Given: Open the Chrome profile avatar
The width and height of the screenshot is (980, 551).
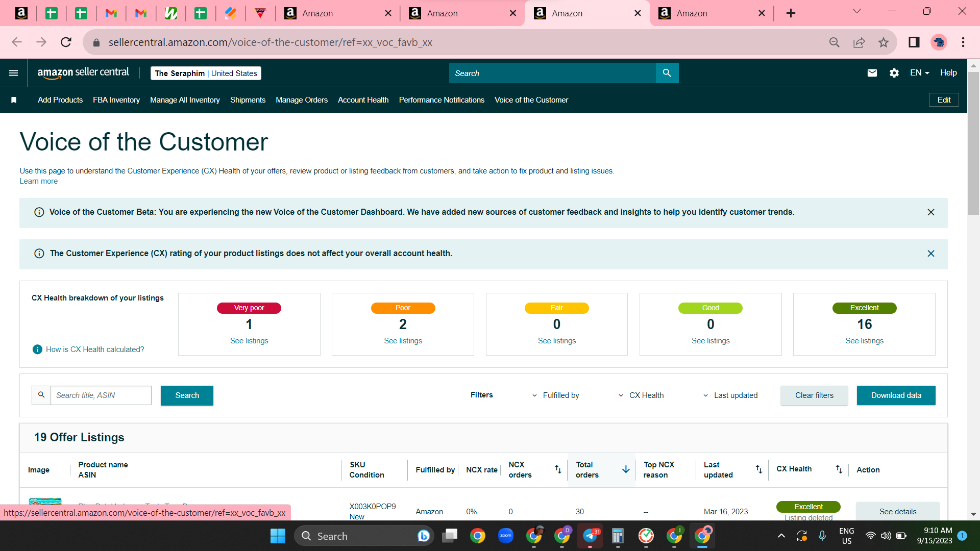Looking at the screenshot, I should pyautogui.click(x=939, y=42).
